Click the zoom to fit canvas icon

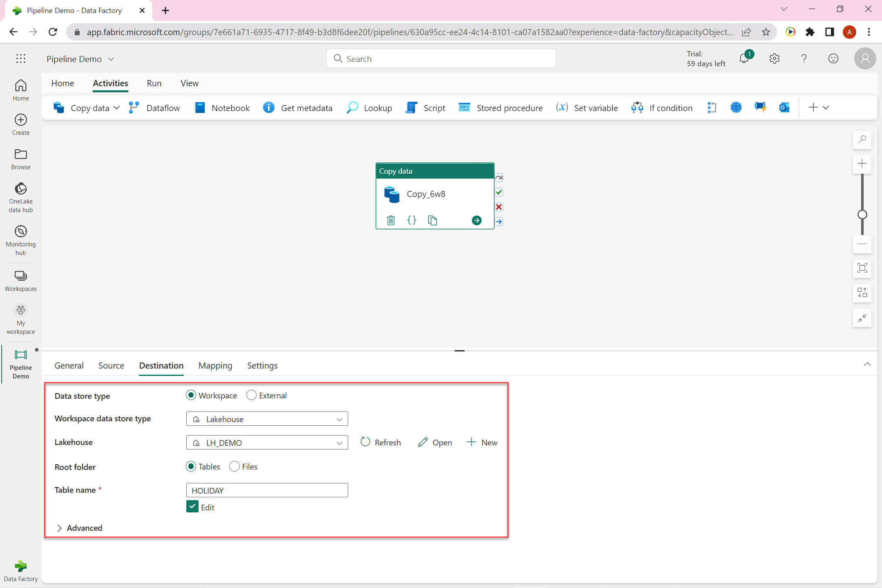click(x=862, y=268)
